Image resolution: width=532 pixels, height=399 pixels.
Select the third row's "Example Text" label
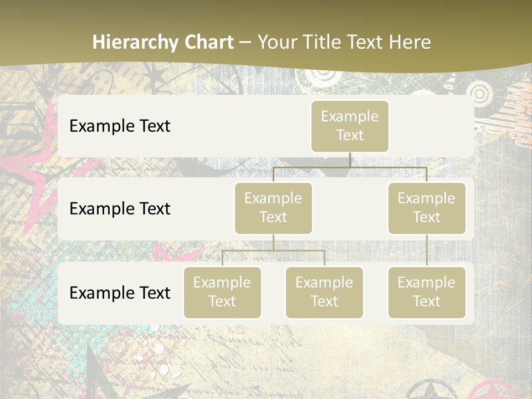[120, 293]
